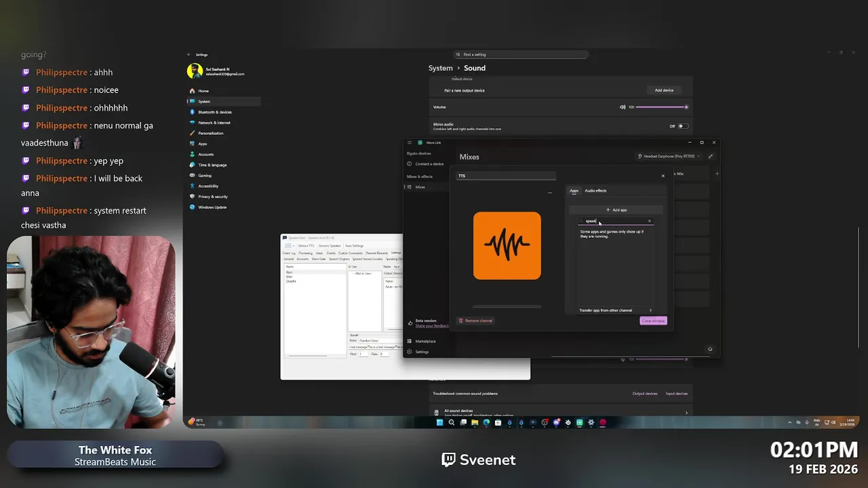Screen dimensions: 868x488
Task: Switch to the Apps tab
Action: pos(574,190)
